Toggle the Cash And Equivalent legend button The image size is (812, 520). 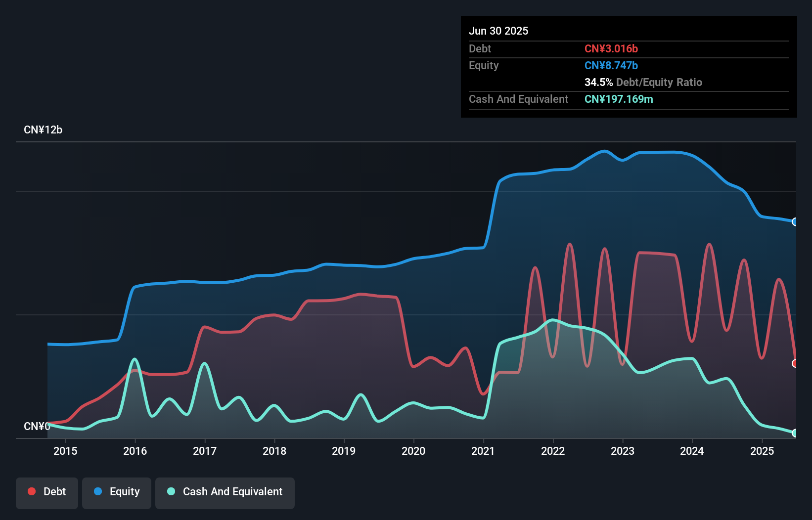[x=225, y=493]
